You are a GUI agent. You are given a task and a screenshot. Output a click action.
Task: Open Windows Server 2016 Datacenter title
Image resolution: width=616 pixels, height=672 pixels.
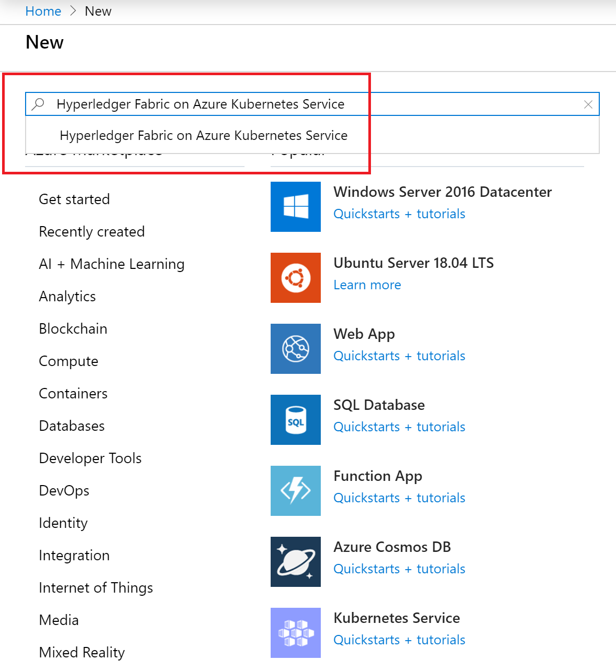coord(443,192)
